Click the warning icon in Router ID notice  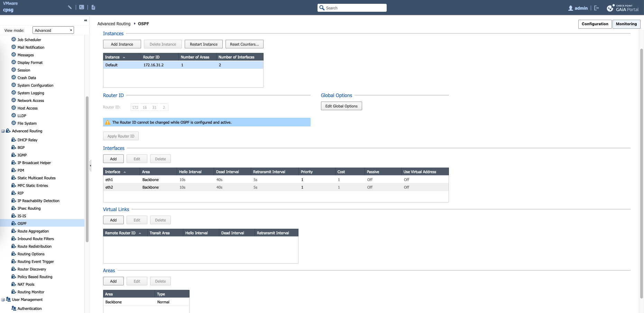108,122
